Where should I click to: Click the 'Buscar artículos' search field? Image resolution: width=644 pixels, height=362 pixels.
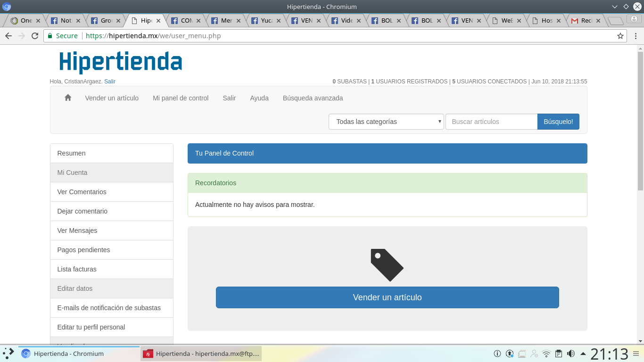point(491,122)
